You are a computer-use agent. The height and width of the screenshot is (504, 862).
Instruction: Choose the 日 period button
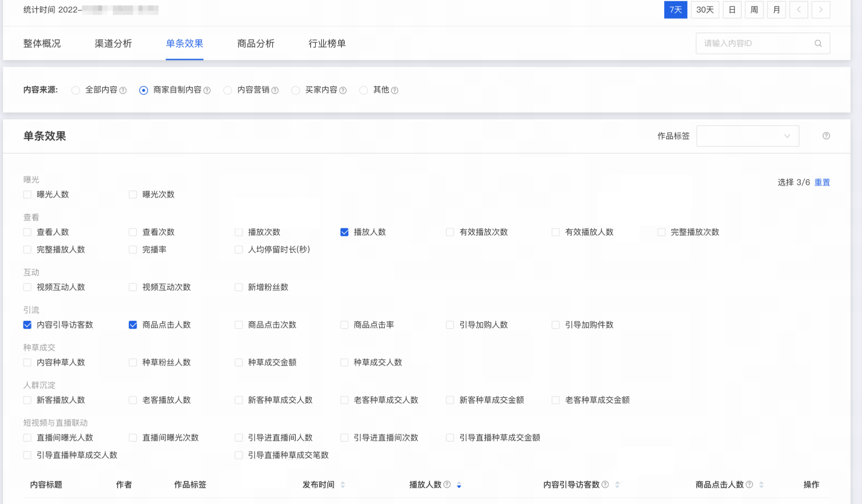(x=732, y=10)
